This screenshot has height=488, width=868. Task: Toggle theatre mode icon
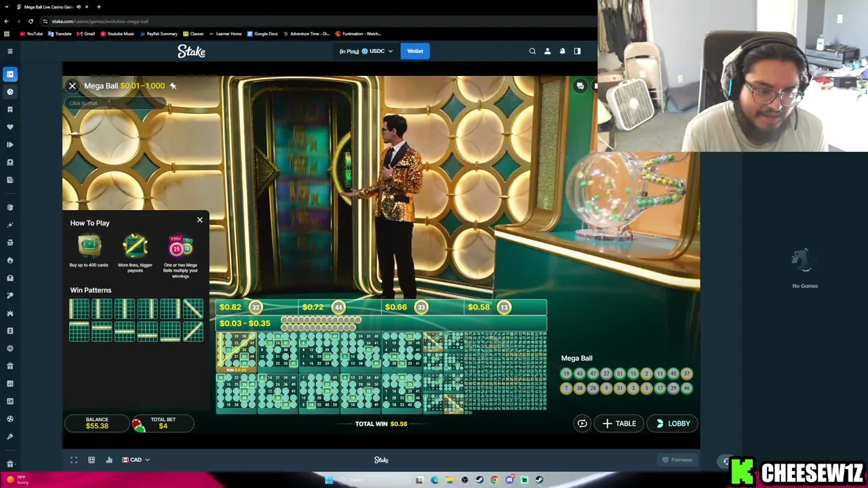(x=92, y=460)
